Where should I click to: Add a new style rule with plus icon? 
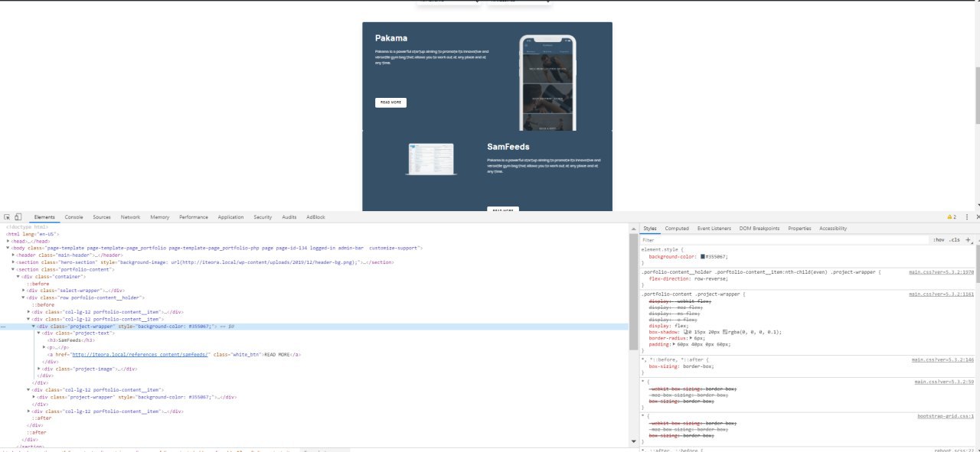point(969,240)
